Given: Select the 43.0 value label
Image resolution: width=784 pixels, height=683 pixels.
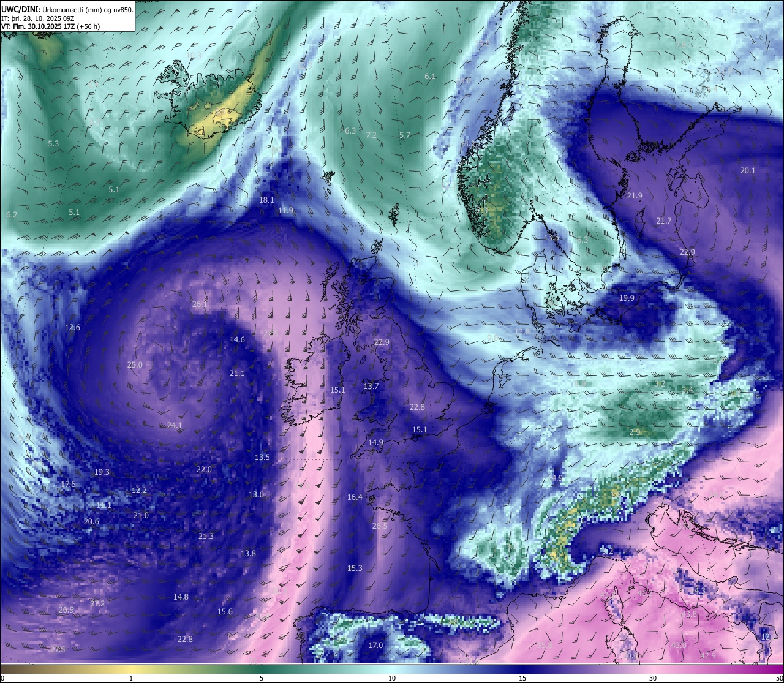Looking at the screenshot, I should click(x=679, y=645).
